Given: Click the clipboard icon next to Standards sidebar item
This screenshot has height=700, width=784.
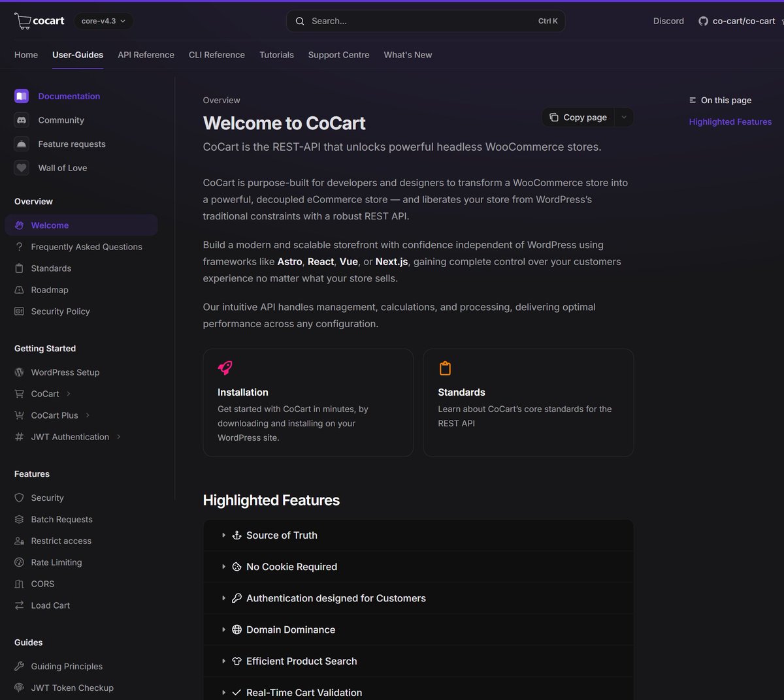Looking at the screenshot, I should (19, 268).
